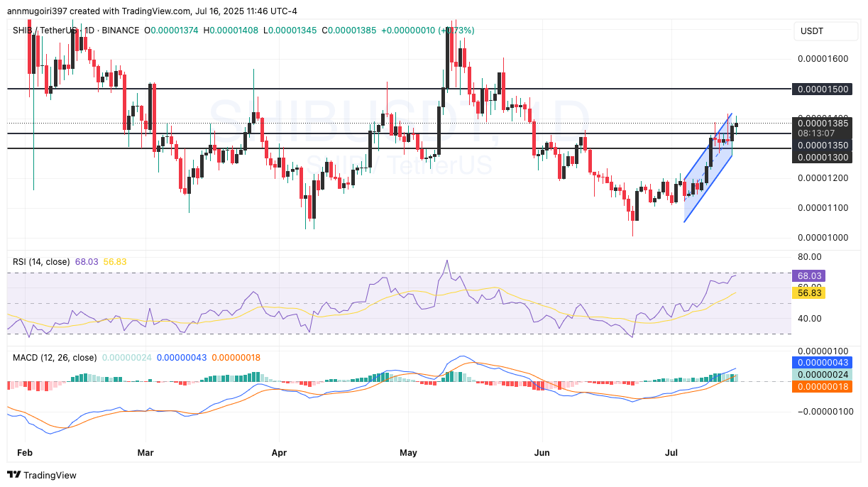
Task: Select the 0.00001350 price level label
Action: click(x=823, y=145)
